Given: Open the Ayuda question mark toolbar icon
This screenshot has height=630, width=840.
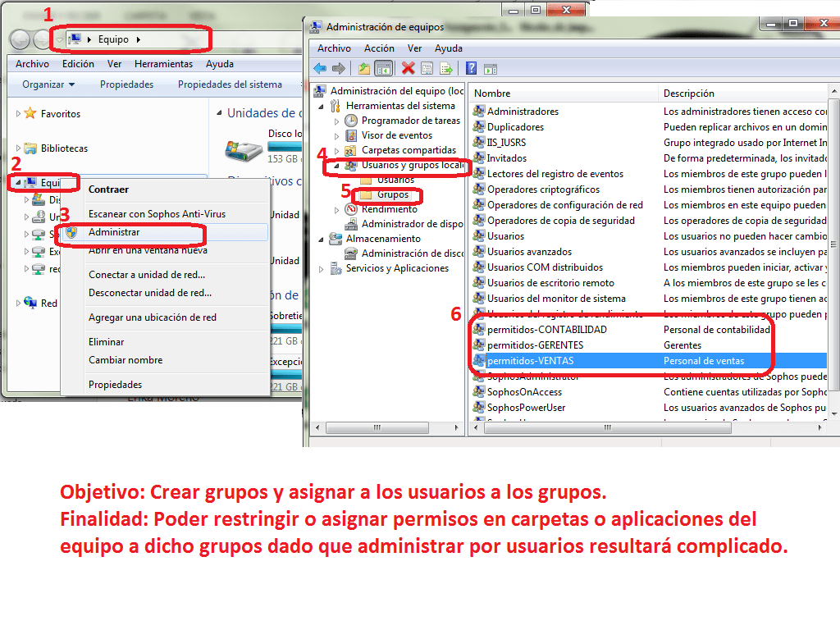Looking at the screenshot, I should (471, 68).
